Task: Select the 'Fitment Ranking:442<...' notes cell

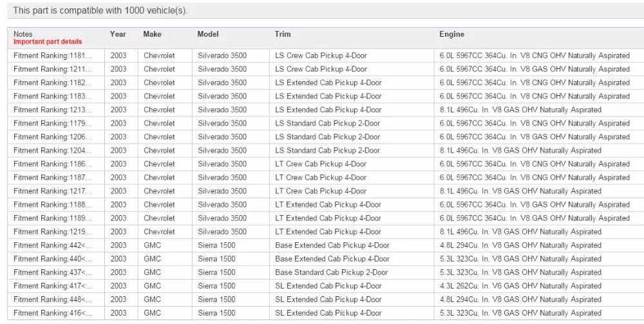Action: (x=56, y=245)
